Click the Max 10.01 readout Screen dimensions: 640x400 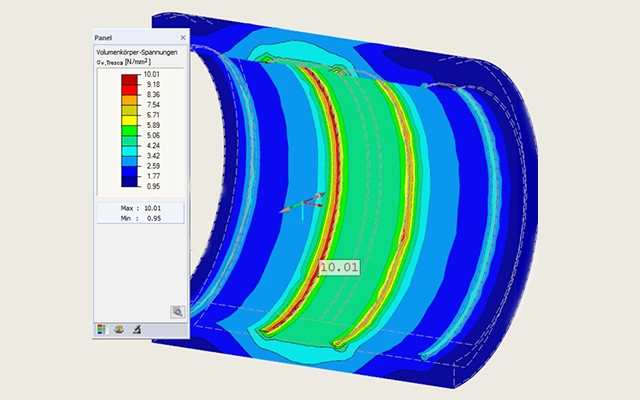[140, 208]
